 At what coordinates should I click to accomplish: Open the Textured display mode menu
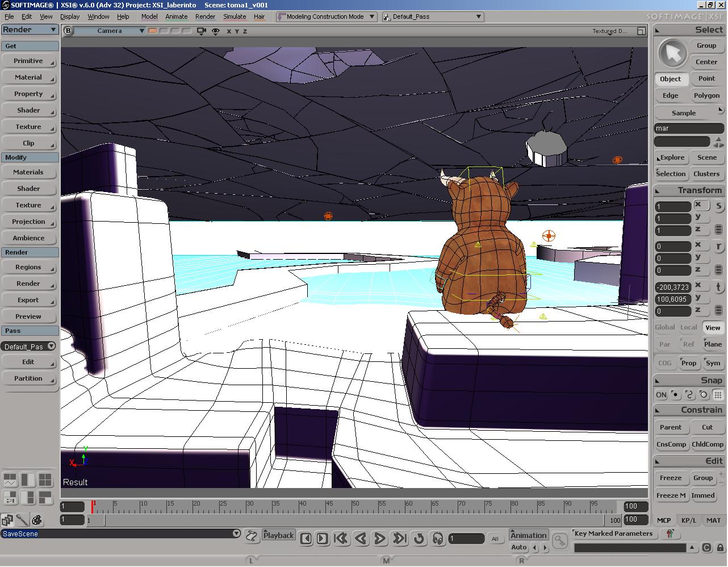(x=610, y=31)
